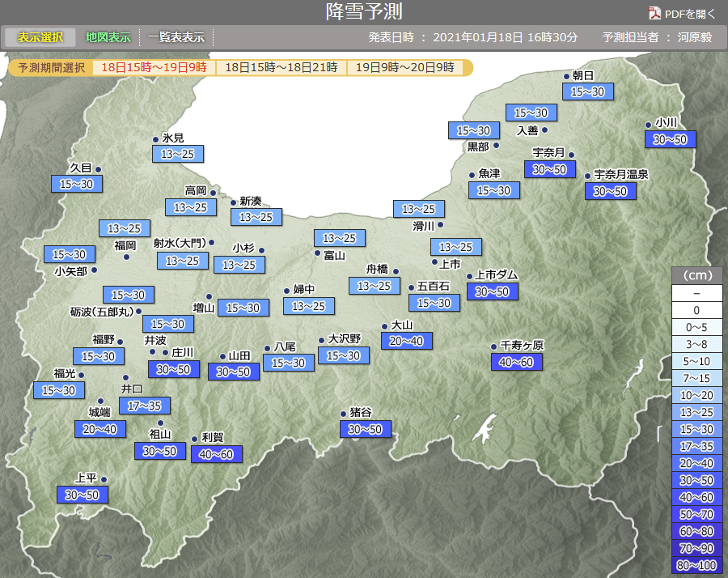Screen dimensions: 728x578
Task: Click the forecaster name 河原毅
Action: [x=695, y=37]
